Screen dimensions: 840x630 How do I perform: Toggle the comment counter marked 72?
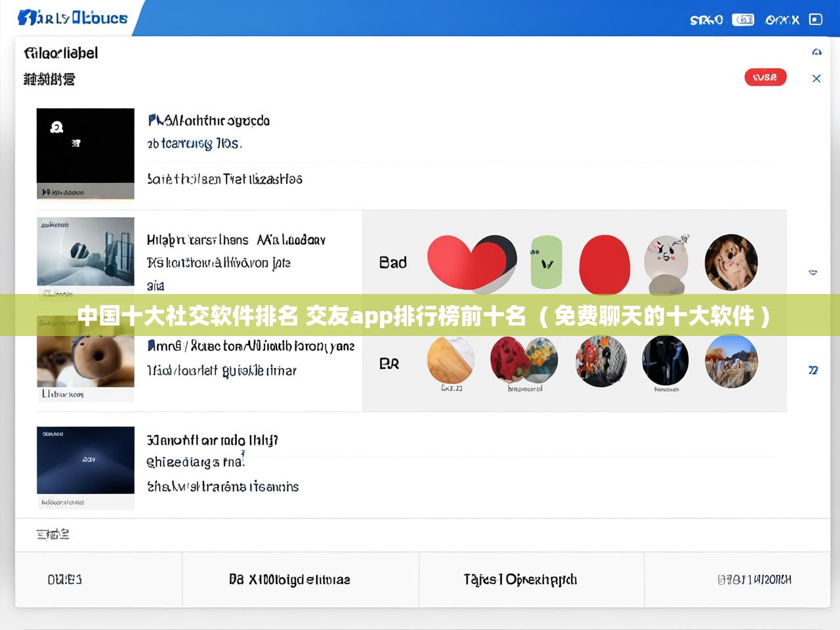(812, 371)
